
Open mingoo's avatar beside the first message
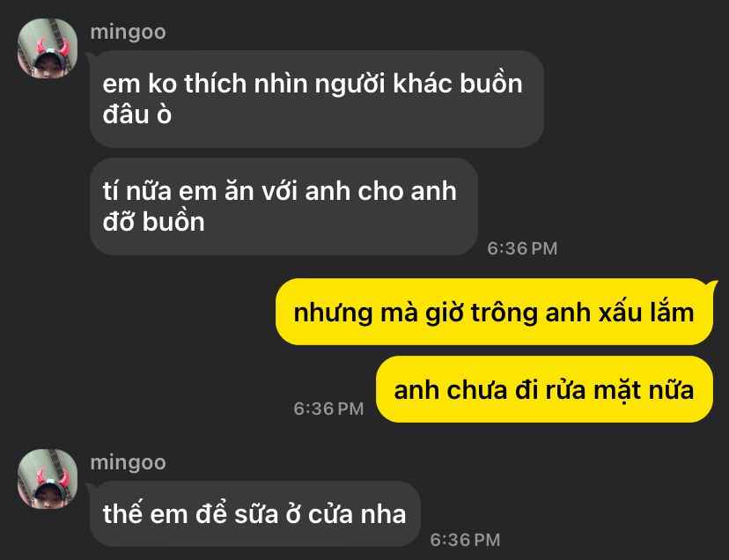pos(48,48)
